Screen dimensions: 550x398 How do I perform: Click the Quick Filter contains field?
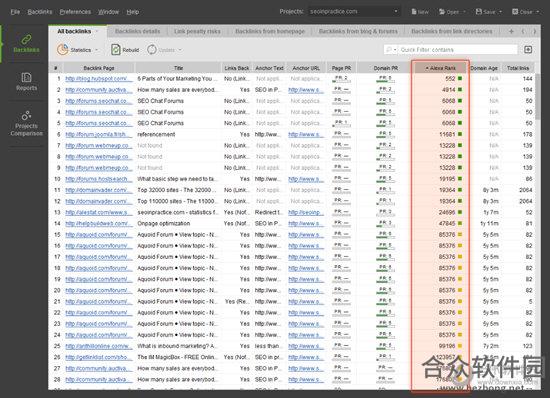tap(458, 49)
